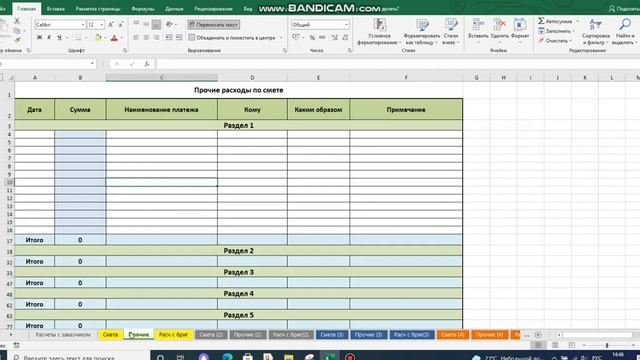
Task: Decrease indent in alignment group
Action: [169, 38]
